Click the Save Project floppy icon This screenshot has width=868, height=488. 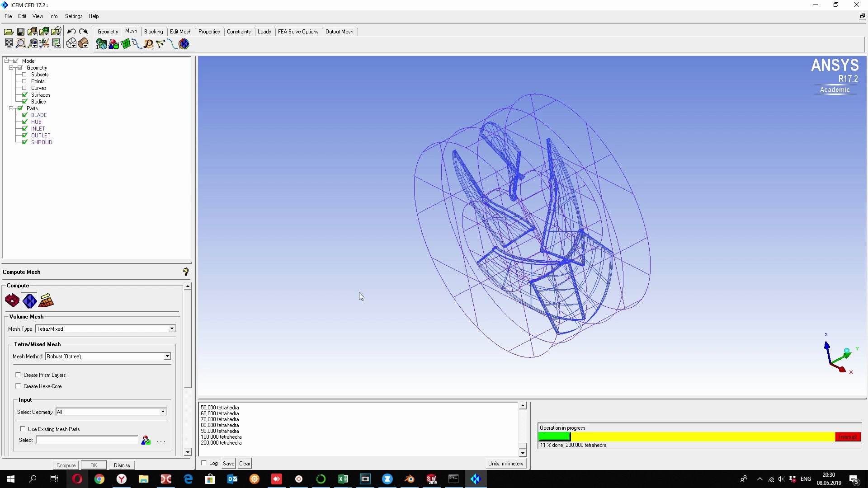point(20,32)
